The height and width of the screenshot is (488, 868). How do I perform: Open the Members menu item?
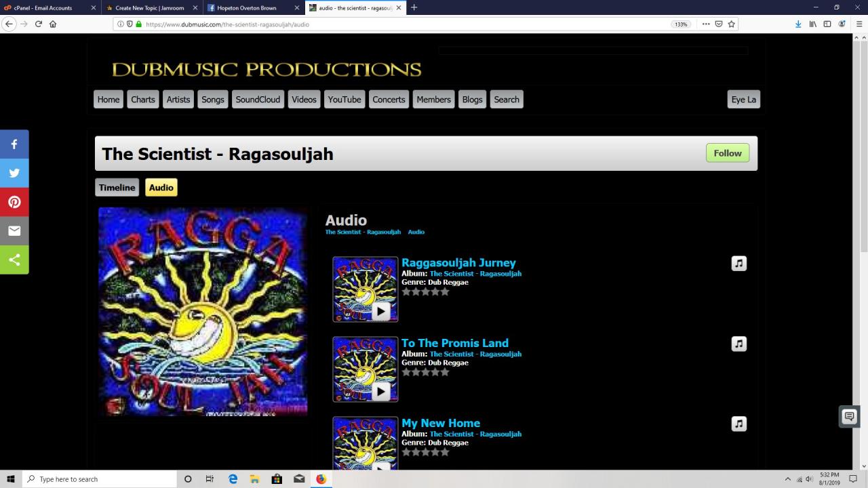pyautogui.click(x=434, y=100)
